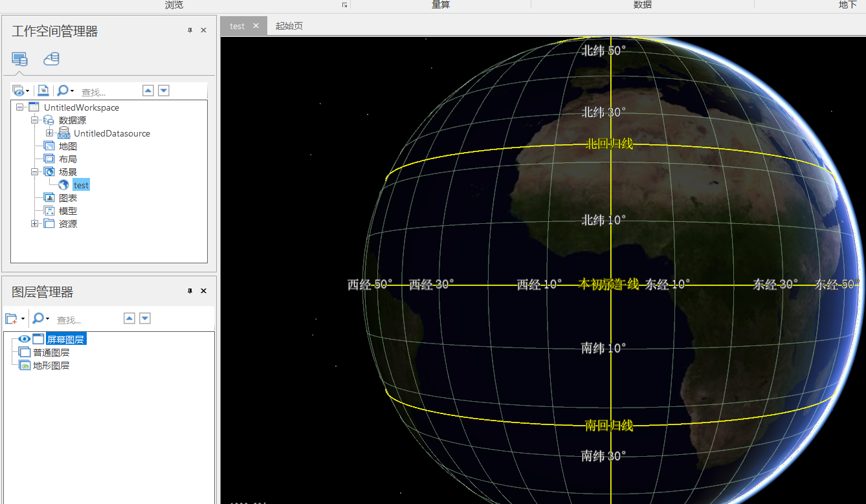Toggle visibility of 屏幕图层 layer
This screenshot has width=866, height=504.
pos(25,339)
